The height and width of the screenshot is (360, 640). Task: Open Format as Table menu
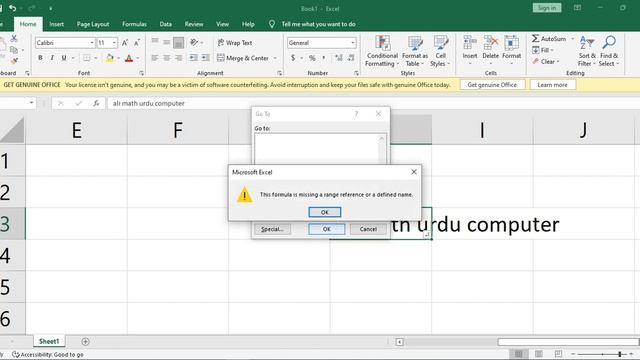click(x=415, y=51)
